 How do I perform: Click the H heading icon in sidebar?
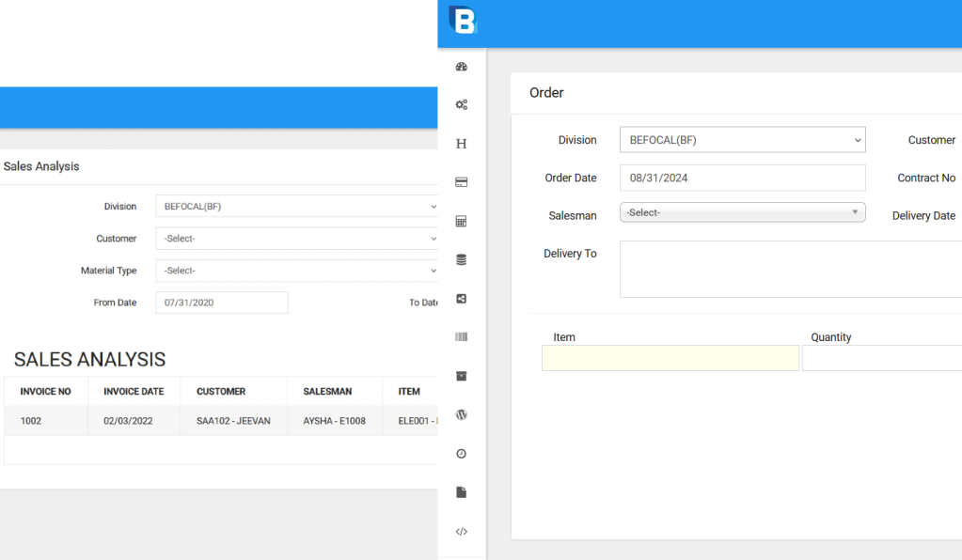(x=461, y=144)
